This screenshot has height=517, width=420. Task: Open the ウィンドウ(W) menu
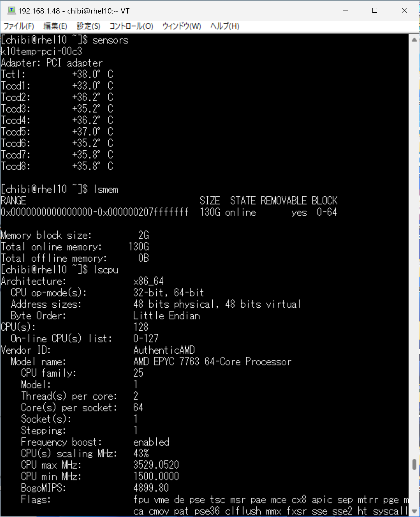coord(182,26)
